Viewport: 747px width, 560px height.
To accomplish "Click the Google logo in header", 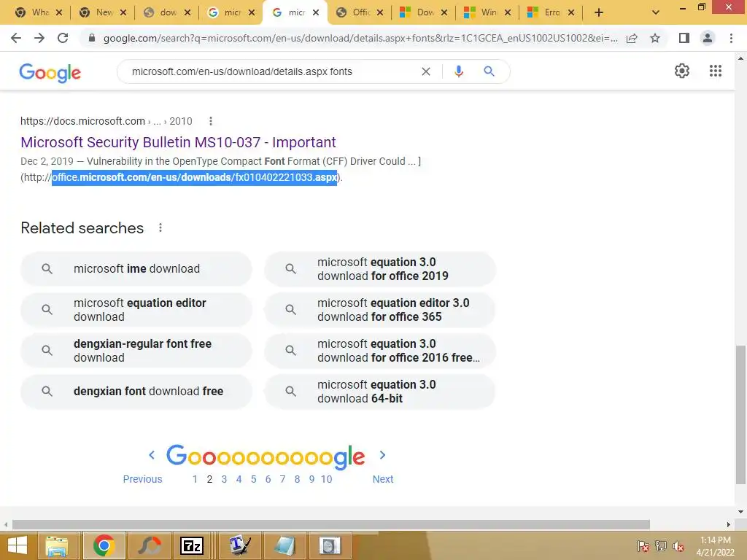I will 50,72.
